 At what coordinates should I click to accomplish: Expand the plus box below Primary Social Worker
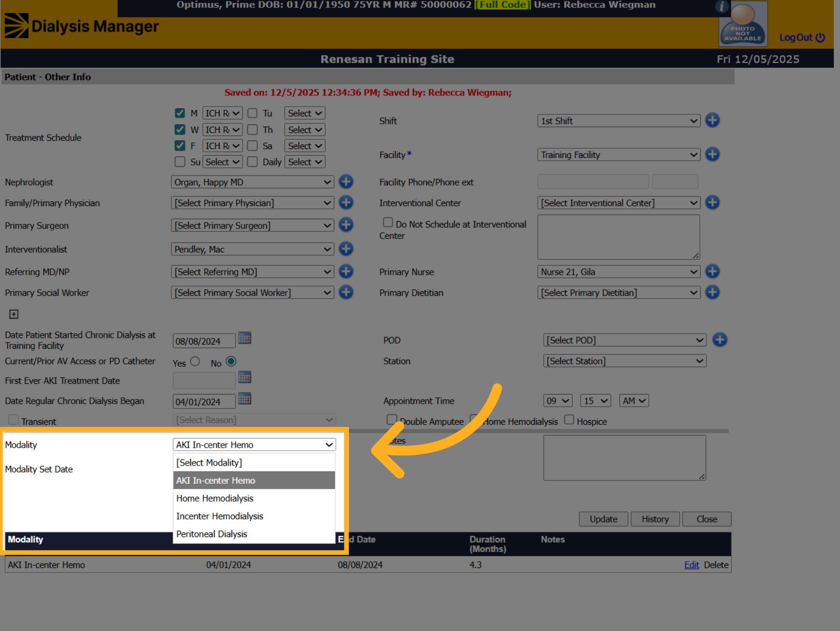tap(14, 314)
